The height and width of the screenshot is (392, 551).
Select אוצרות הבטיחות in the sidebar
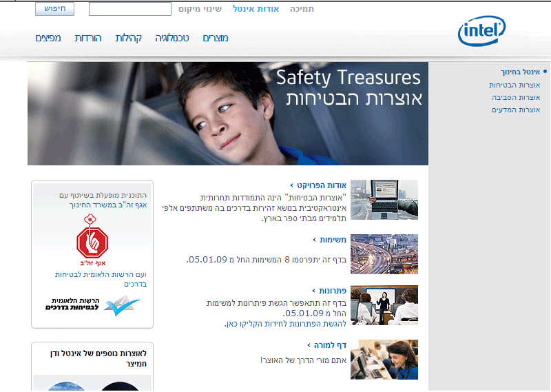coord(514,85)
